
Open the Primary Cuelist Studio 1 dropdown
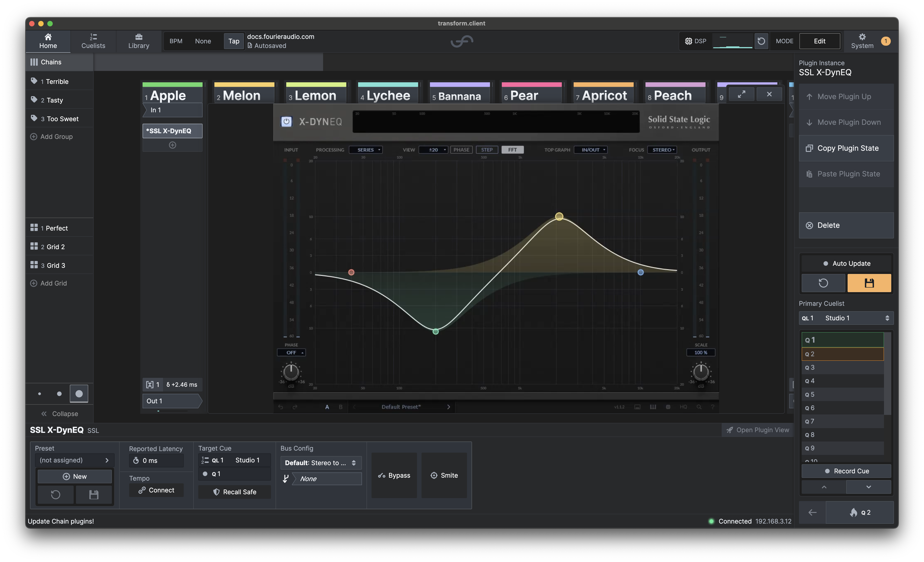[x=846, y=318]
